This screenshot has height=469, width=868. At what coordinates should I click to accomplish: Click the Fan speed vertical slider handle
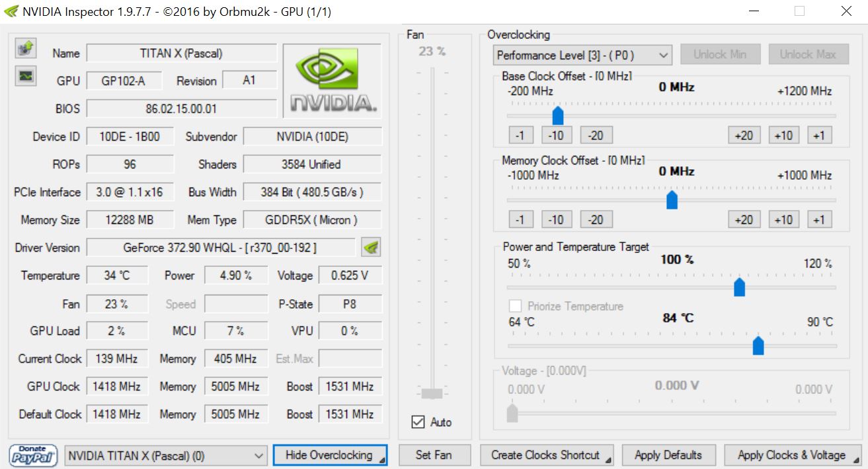(432, 394)
